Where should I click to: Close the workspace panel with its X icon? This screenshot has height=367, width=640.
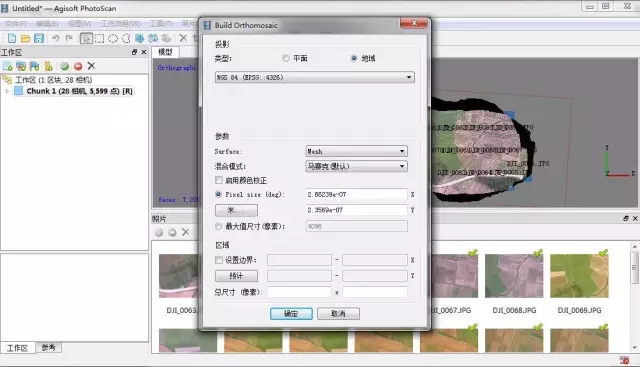tap(144, 52)
